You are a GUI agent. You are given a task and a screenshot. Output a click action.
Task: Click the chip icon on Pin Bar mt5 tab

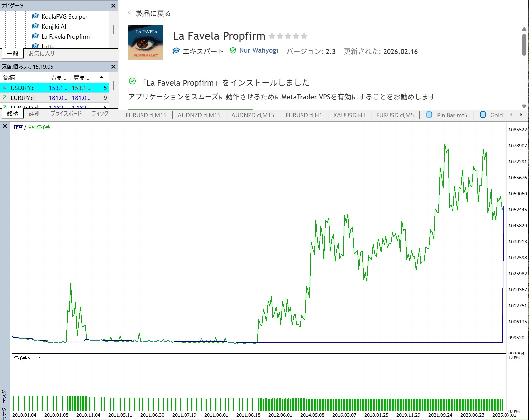click(429, 115)
